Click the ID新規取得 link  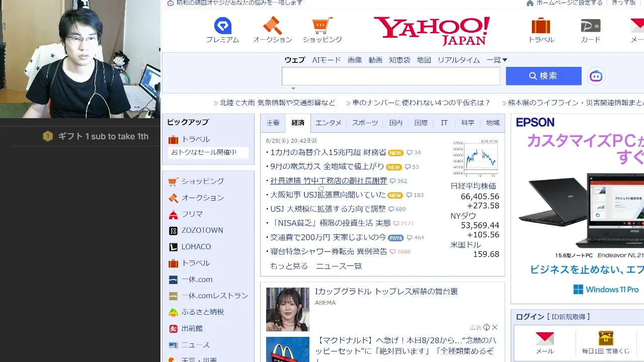pyautogui.click(x=569, y=317)
